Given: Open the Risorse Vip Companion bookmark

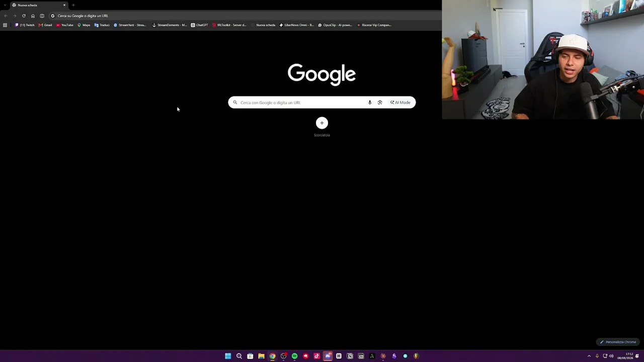Looking at the screenshot, I should pyautogui.click(x=374, y=25).
